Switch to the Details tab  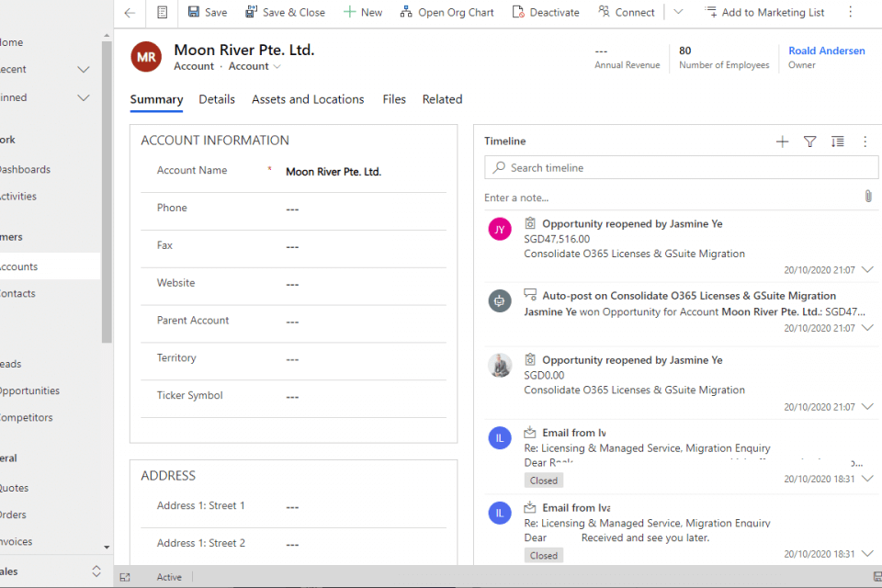217,99
